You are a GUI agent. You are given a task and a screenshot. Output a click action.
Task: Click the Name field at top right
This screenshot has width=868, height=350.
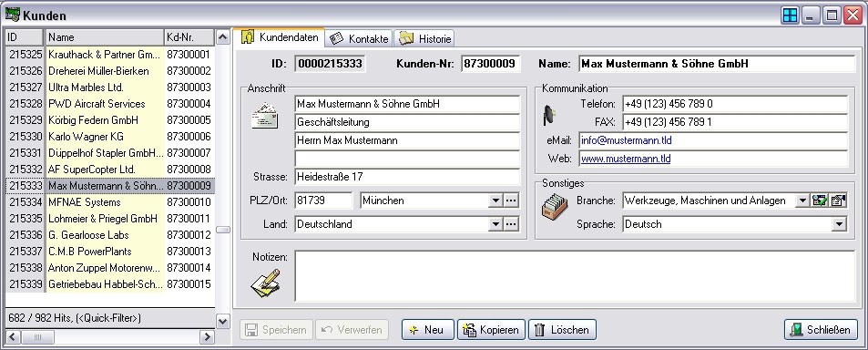click(x=717, y=64)
